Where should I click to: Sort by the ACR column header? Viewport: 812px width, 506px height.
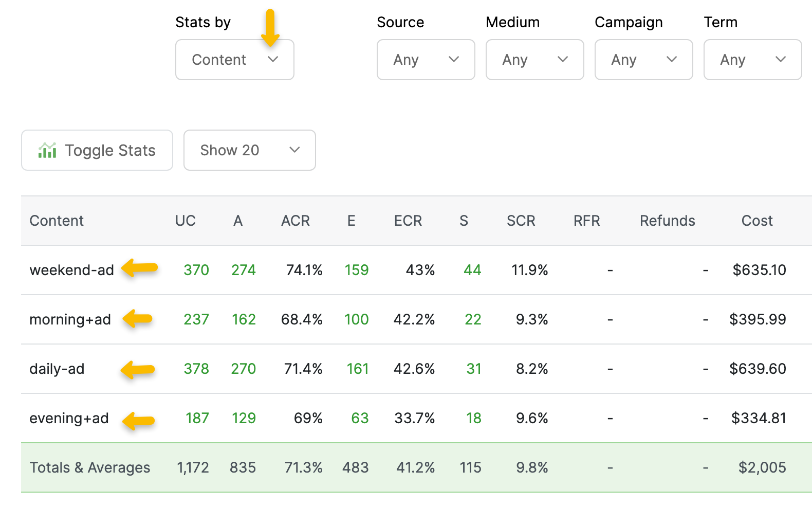(295, 221)
